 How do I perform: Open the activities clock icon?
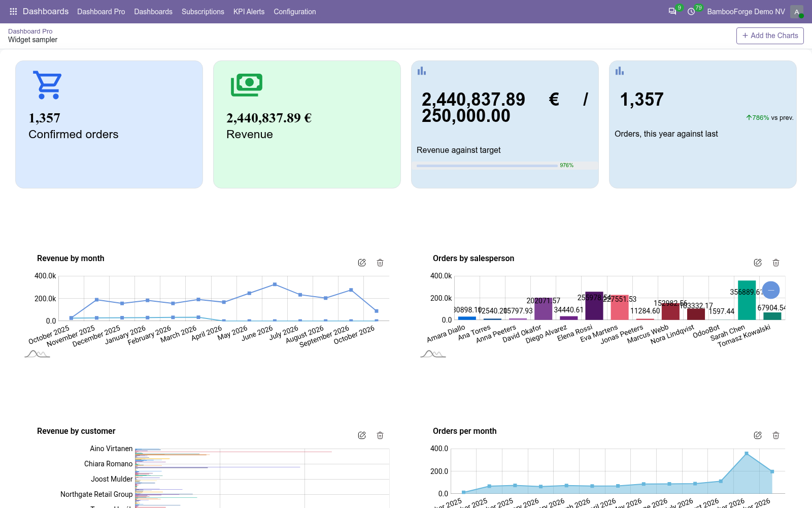[x=691, y=11]
